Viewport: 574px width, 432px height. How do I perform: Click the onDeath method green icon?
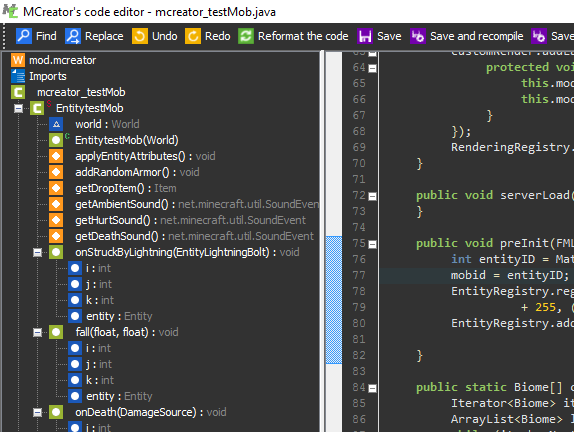[56, 412]
